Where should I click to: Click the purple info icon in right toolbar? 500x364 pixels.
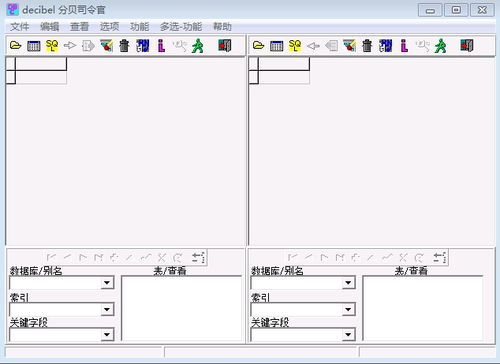404,46
